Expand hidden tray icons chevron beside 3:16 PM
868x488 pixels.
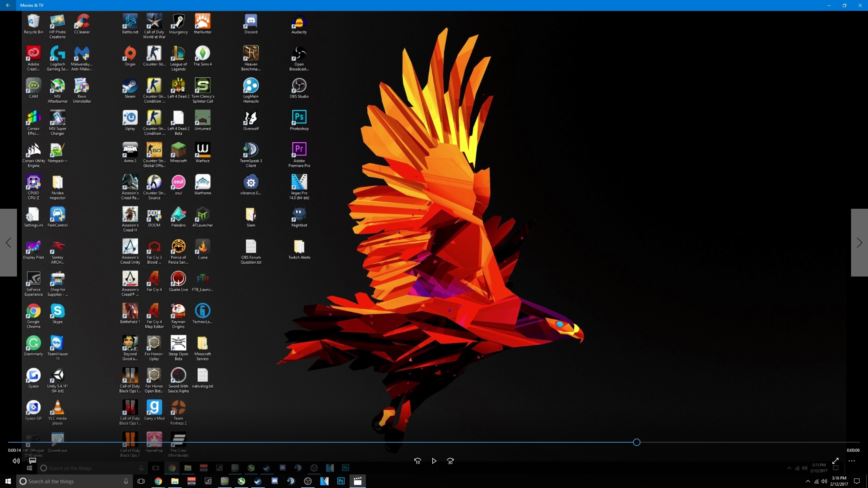click(808, 481)
